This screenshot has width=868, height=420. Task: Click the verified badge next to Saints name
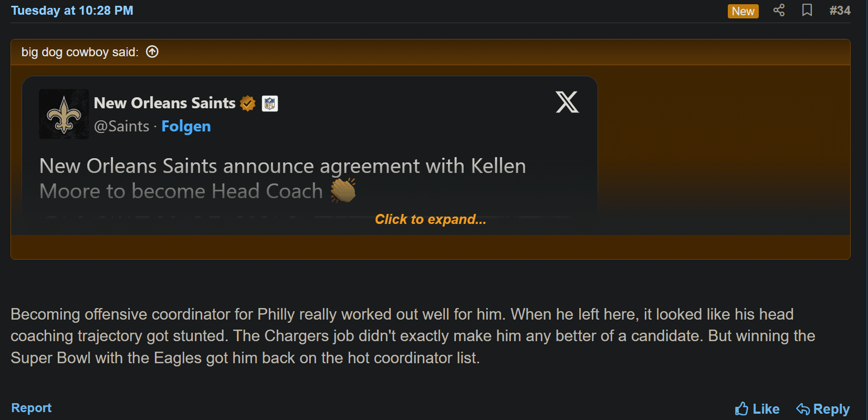tap(248, 104)
